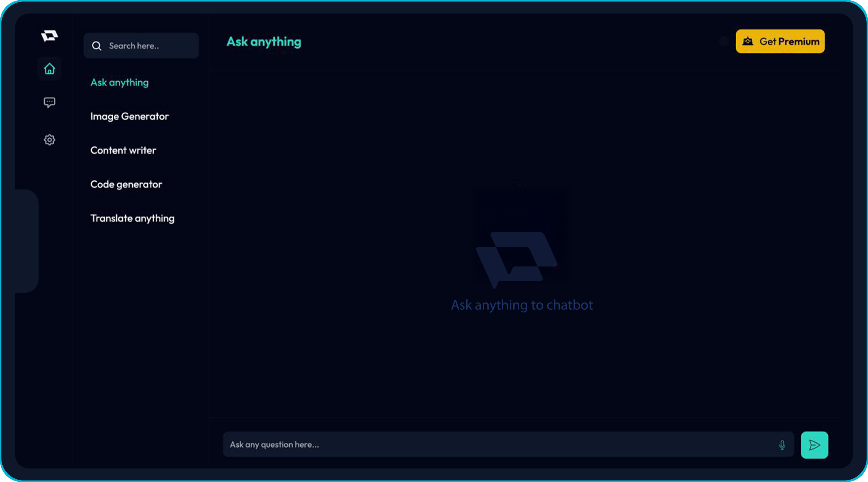The height and width of the screenshot is (482, 868).
Task: Click the Ask any question input box
Action: click(x=499, y=445)
